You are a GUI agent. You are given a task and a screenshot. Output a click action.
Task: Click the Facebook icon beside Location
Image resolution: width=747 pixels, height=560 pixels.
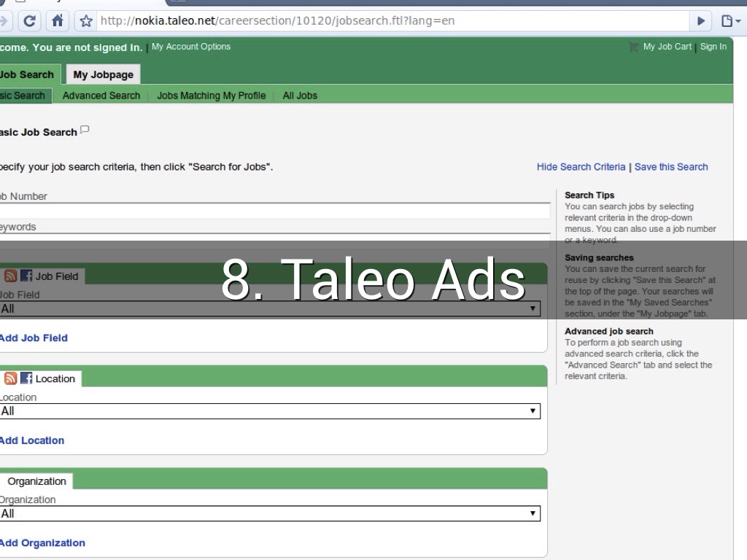coord(26,378)
